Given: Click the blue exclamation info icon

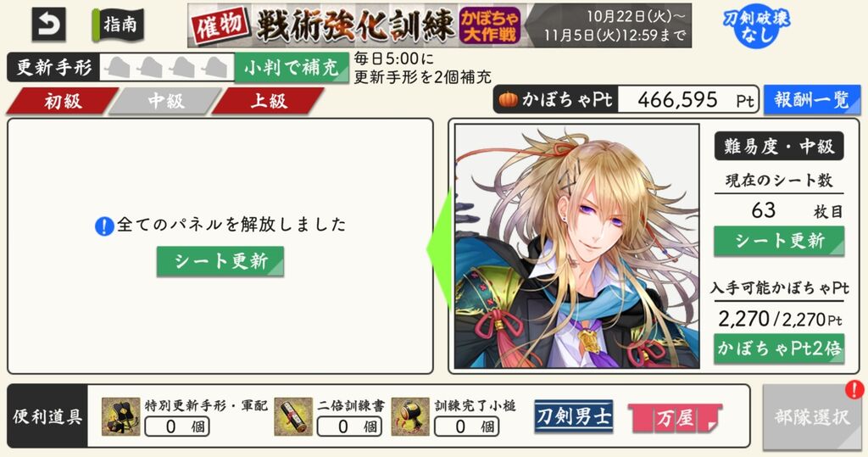Looking at the screenshot, I should point(104,226).
